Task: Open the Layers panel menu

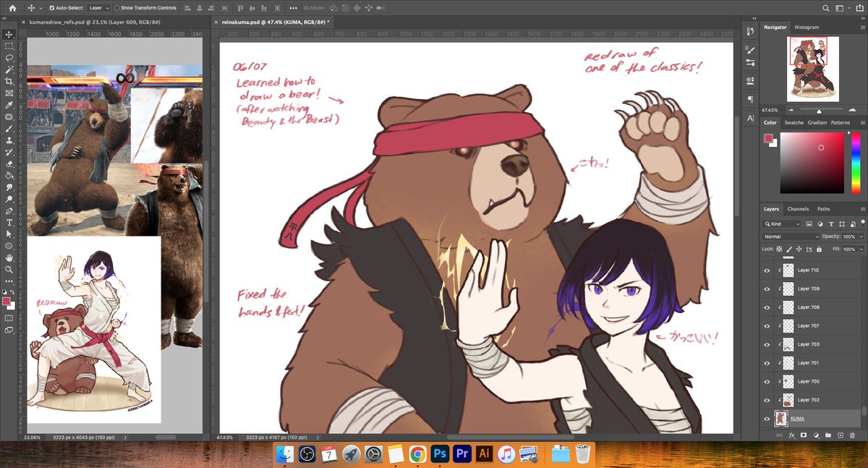Action: tap(861, 209)
